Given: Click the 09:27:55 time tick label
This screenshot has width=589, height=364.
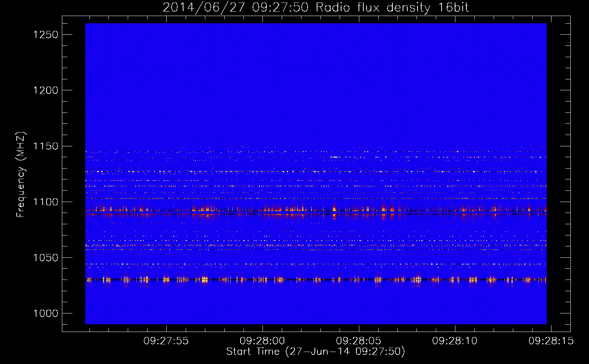Looking at the screenshot, I should [166, 341].
